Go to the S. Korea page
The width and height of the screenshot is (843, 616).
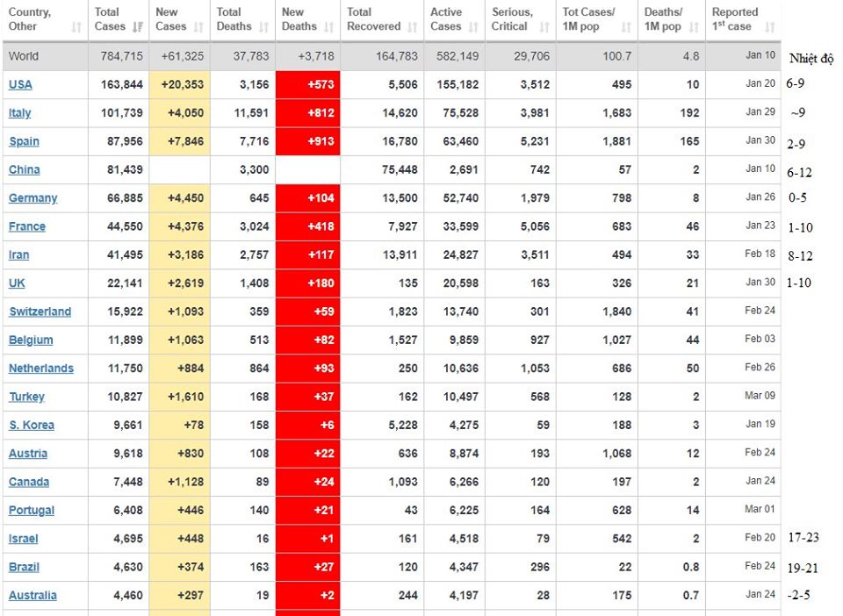click(31, 426)
